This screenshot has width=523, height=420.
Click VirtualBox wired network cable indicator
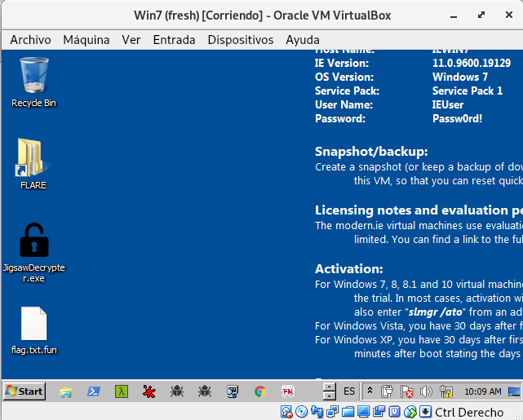click(317, 413)
